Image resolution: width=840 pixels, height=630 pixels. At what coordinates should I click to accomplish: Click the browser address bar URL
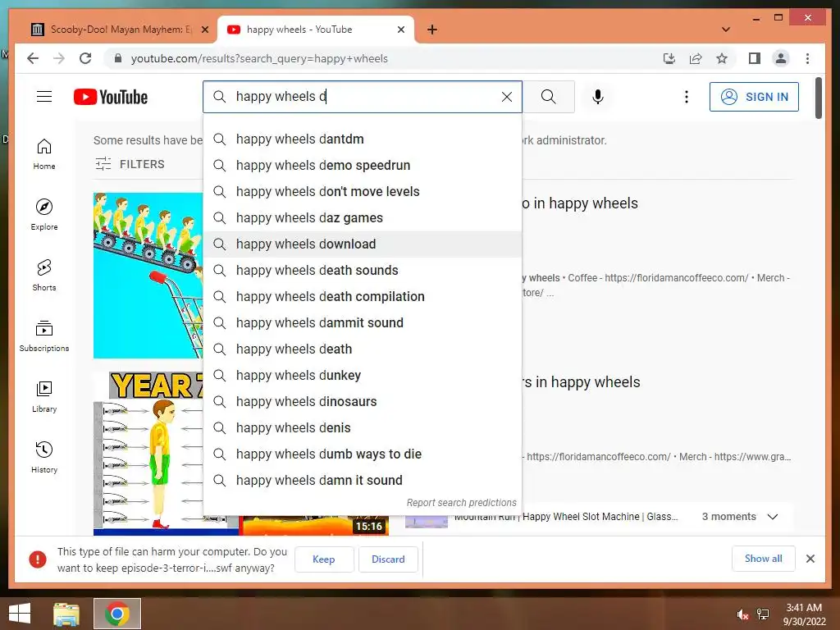(259, 58)
